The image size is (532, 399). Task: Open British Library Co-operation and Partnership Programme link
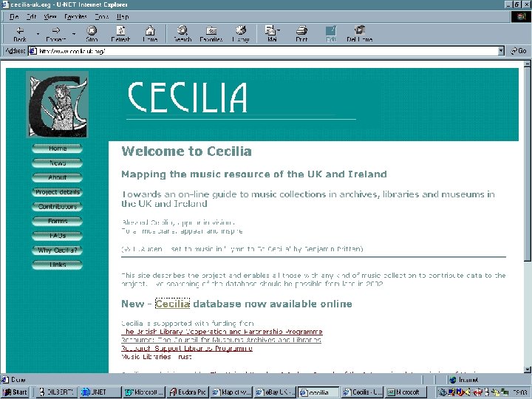[x=222, y=332]
